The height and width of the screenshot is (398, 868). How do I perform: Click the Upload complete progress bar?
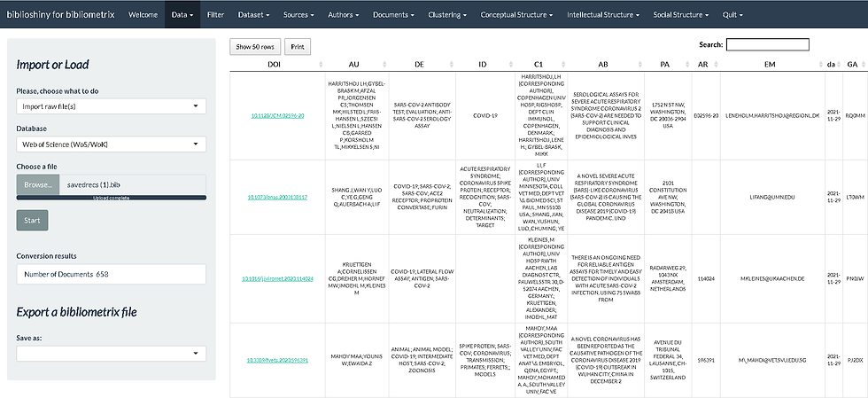[x=112, y=198]
